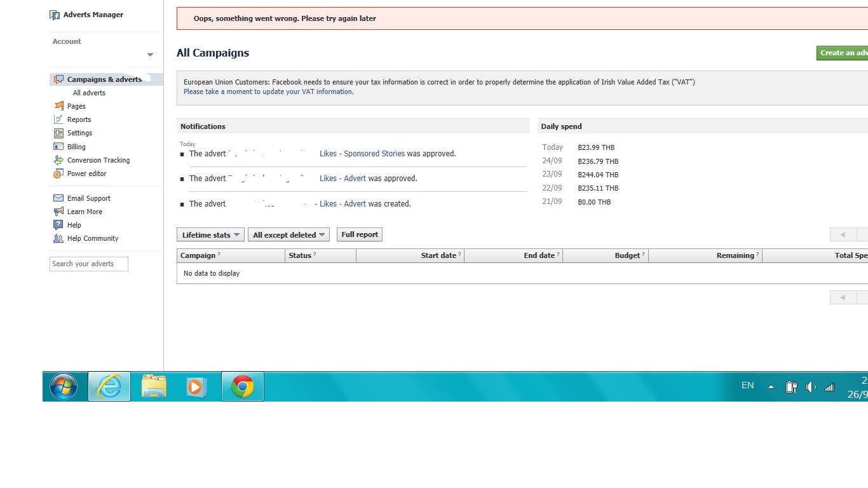This screenshot has height=488, width=868.
Task: Click the network signal tray icon
Action: click(829, 387)
